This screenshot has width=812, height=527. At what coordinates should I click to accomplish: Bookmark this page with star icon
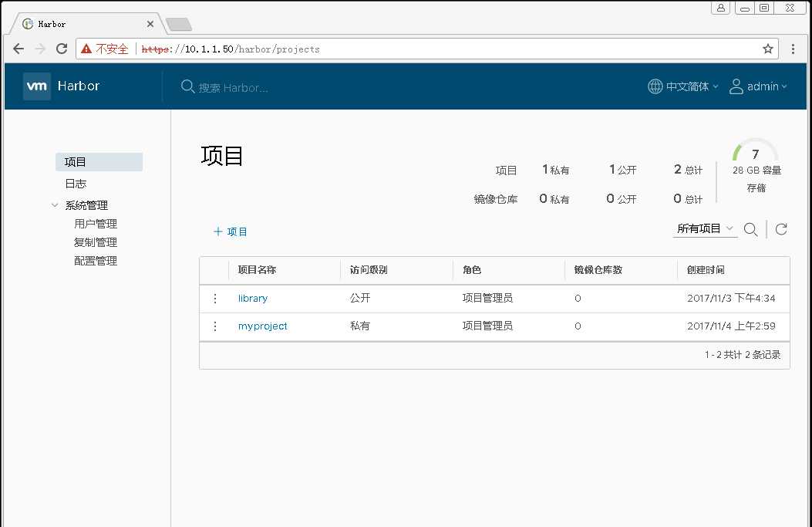pos(768,49)
